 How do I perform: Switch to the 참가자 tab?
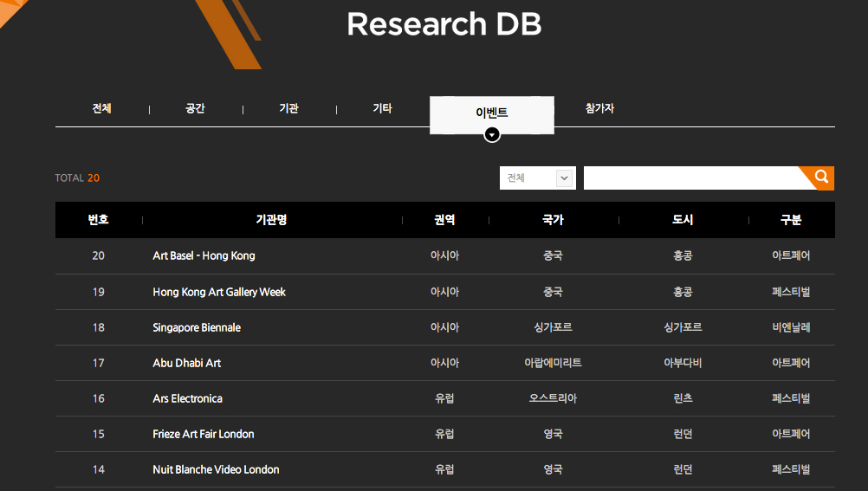(x=600, y=108)
